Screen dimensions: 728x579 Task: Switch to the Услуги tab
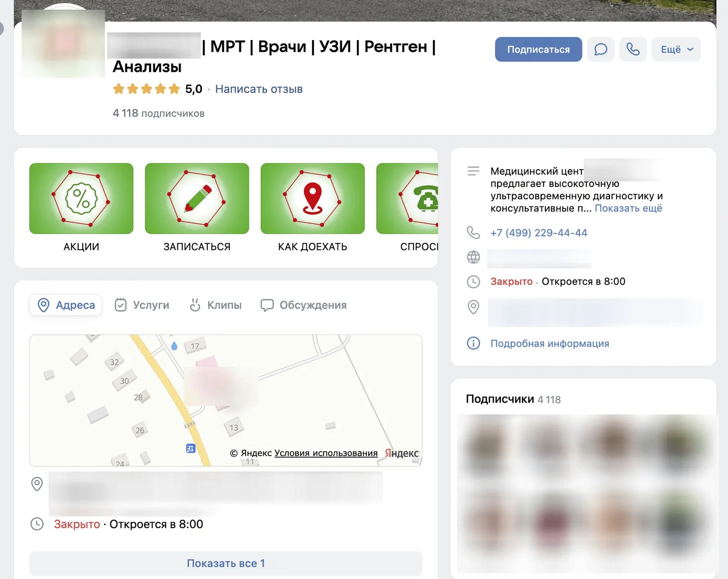pyautogui.click(x=142, y=305)
